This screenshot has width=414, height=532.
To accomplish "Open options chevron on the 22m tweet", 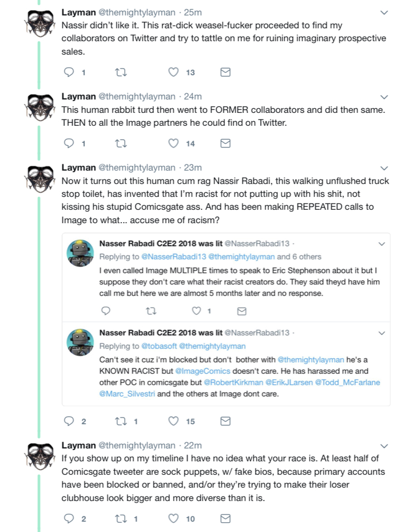I will click(384, 446).
